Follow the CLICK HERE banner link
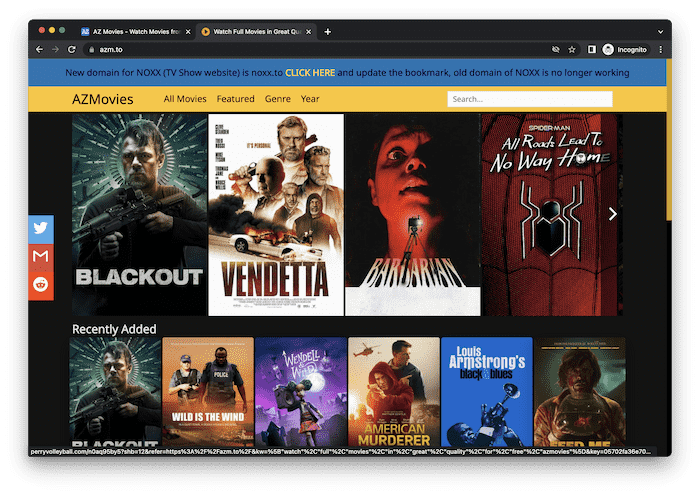The width and height of the screenshot is (700, 494). click(x=310, y=73)
